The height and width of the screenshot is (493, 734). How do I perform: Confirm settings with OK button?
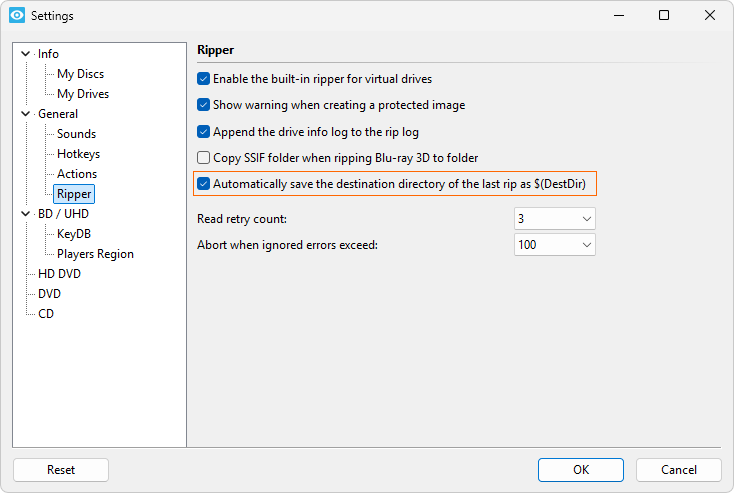580,470
